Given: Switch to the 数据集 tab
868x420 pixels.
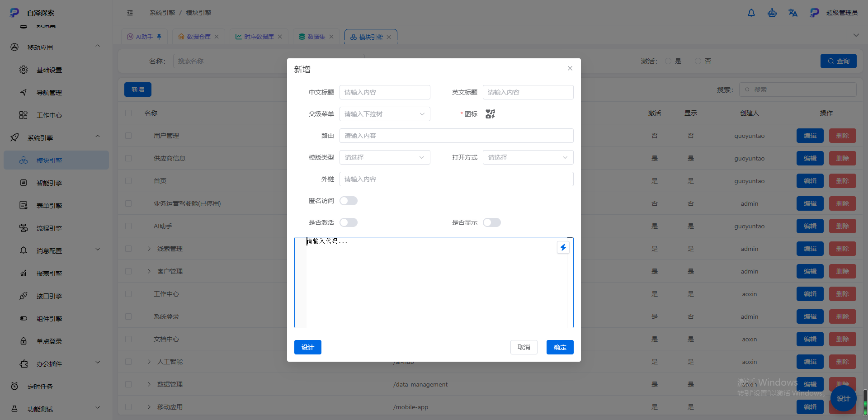Looking at the screenshot, I should point(316,37).
